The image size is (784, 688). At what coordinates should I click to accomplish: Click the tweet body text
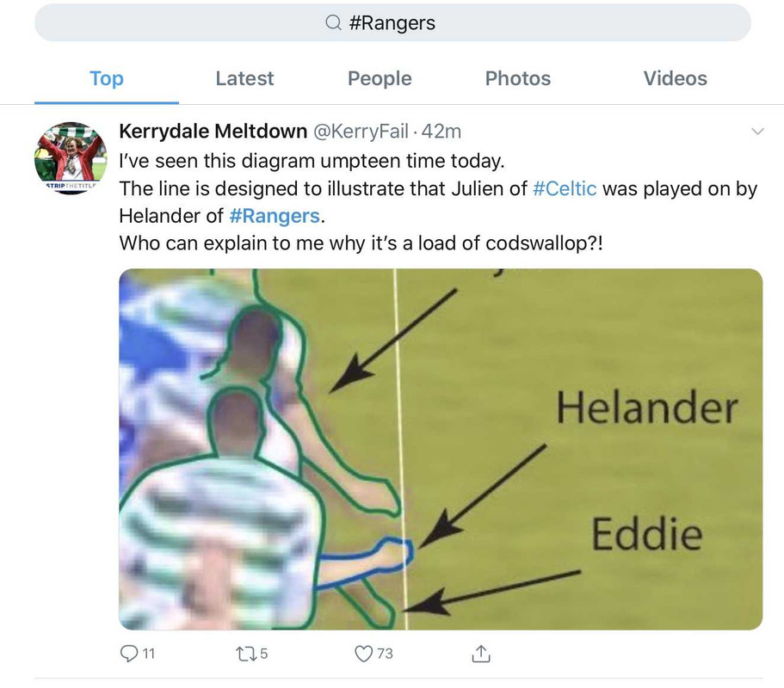438,202
